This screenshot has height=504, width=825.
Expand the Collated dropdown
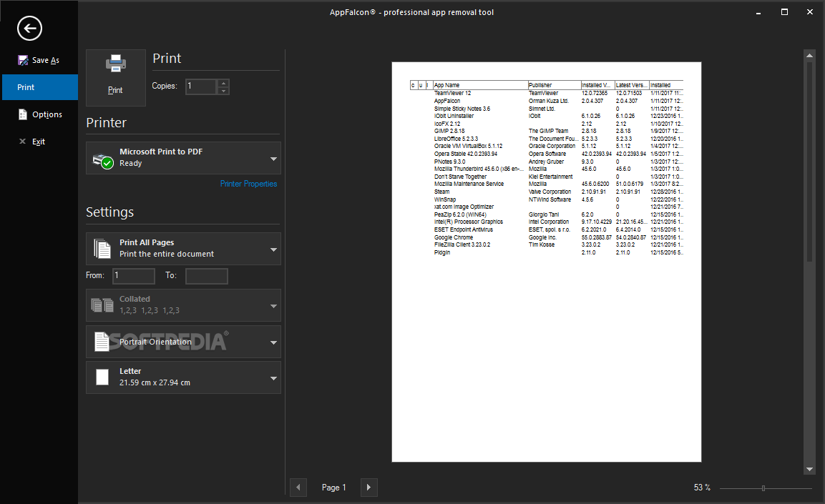tap(273, 306)
